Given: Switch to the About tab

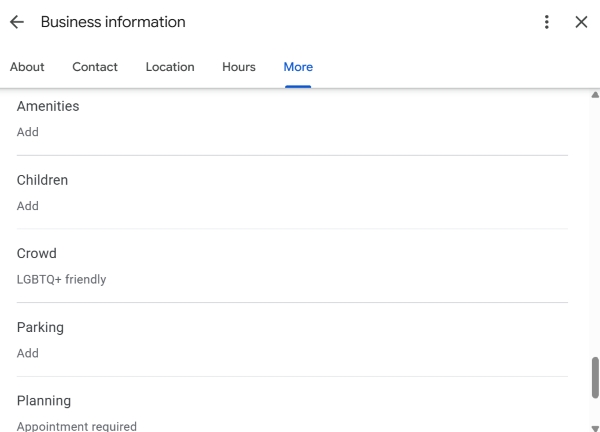Looking at the screenshot, I should (x=27, y=67).
